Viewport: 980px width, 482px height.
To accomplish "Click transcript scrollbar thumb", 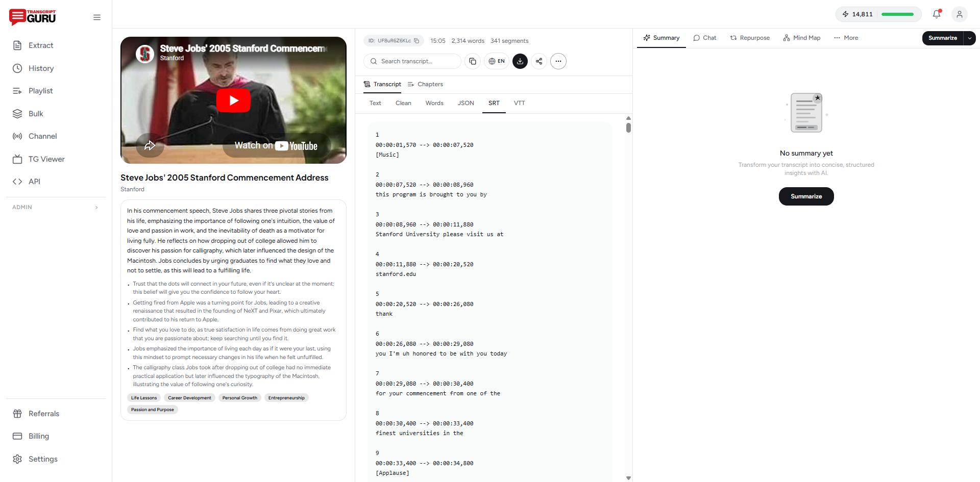I will [628, 128].
